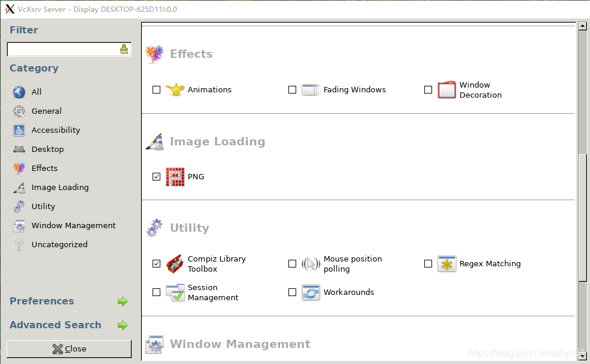The width and height of the screenshot is (590, 364).
Task: Enable the Fading Windows checkbox
Action: pyautogui.click(x=293, y=90)
